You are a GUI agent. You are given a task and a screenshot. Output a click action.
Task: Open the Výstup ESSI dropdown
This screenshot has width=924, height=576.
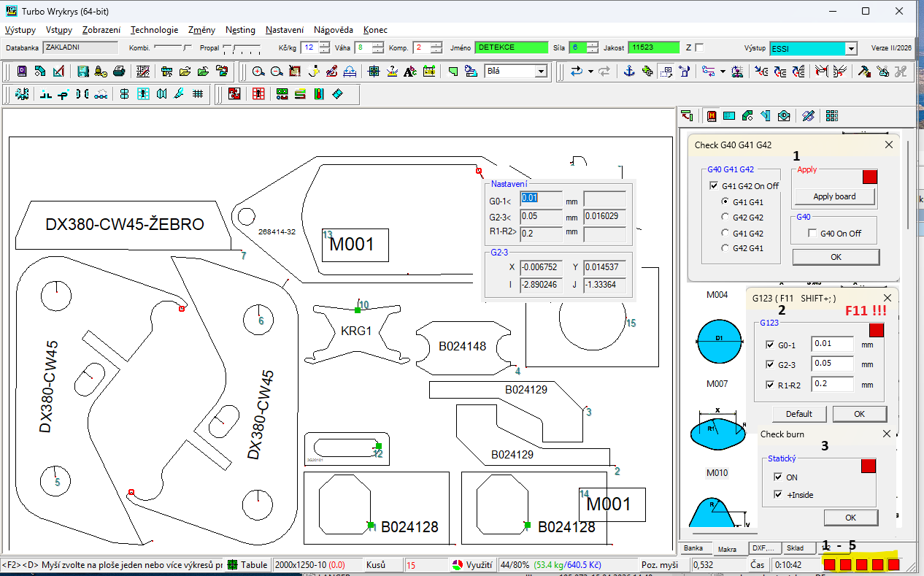[x=850, y=49]
